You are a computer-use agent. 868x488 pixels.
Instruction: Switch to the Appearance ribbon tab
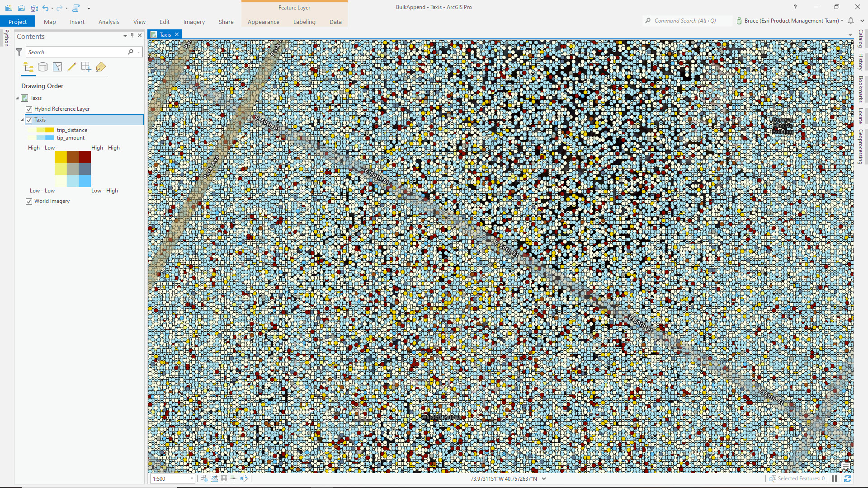click(x=263, y=22)
